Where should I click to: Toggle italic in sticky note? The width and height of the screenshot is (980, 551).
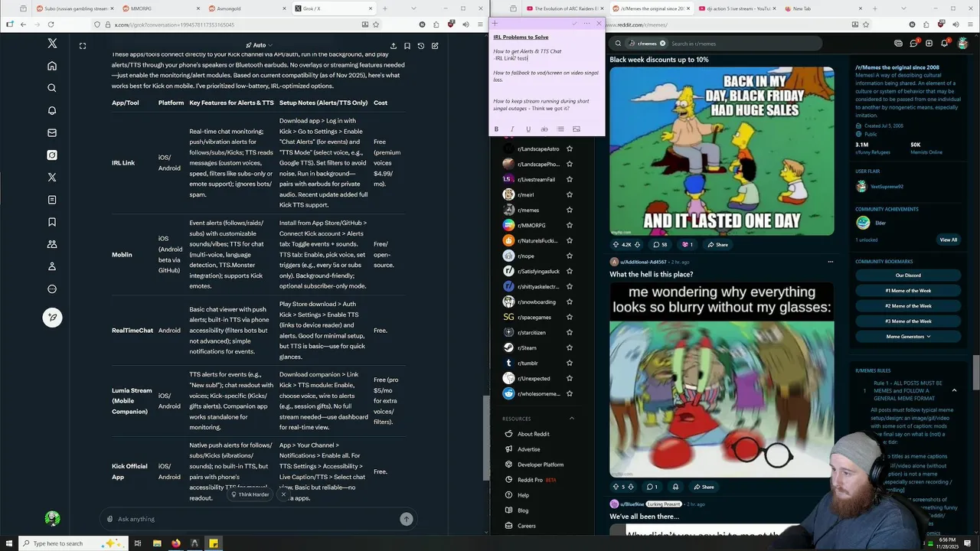(x=512, y=129)
